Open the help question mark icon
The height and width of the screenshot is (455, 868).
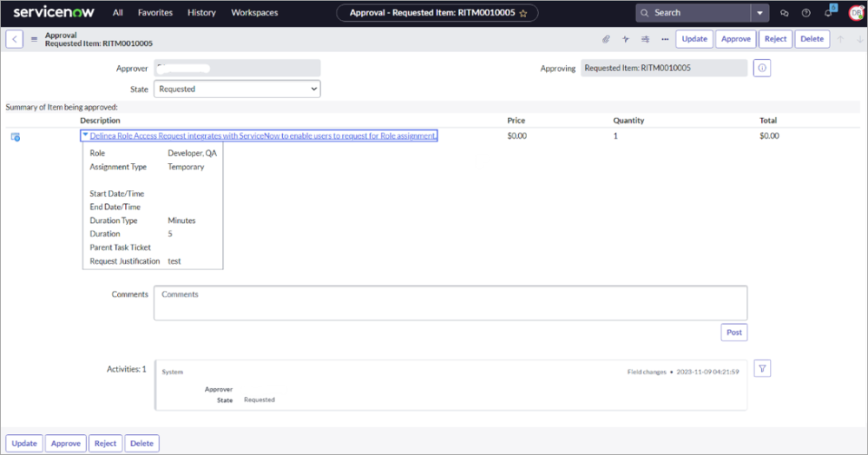point(806,13)
